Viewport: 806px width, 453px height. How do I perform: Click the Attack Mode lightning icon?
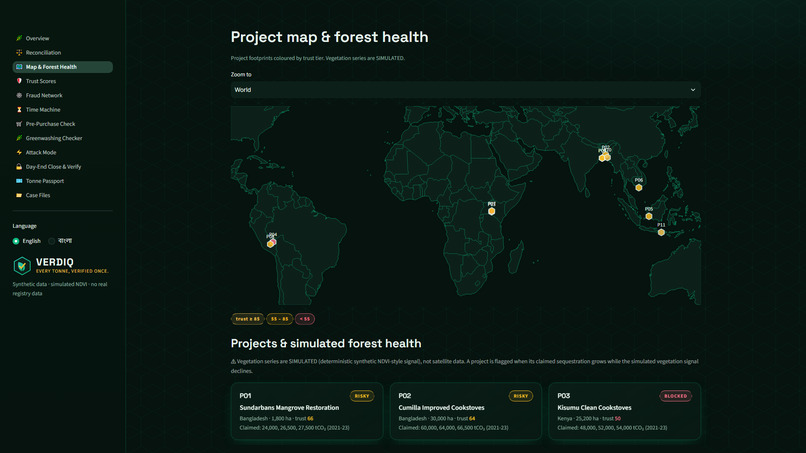(x=19, y=152)
